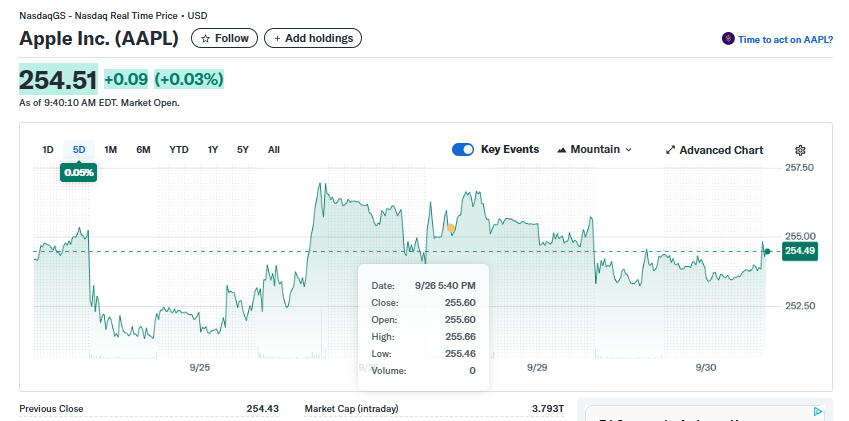Toggle the Key Events switch

point(463,149)
